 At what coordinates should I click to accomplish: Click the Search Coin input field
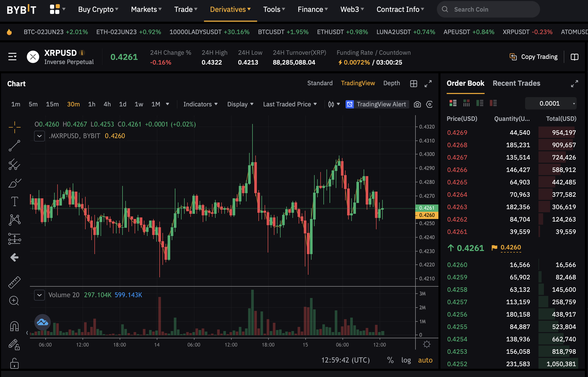[x=488, y=10]
